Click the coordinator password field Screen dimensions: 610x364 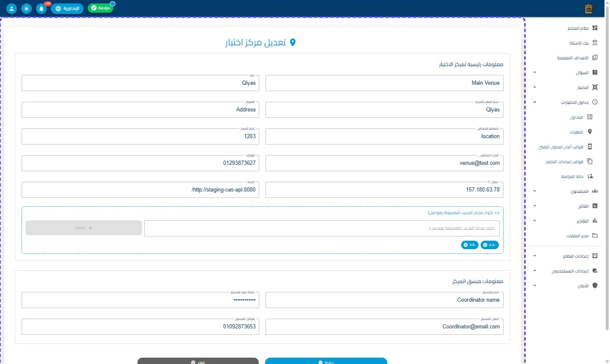140,300
